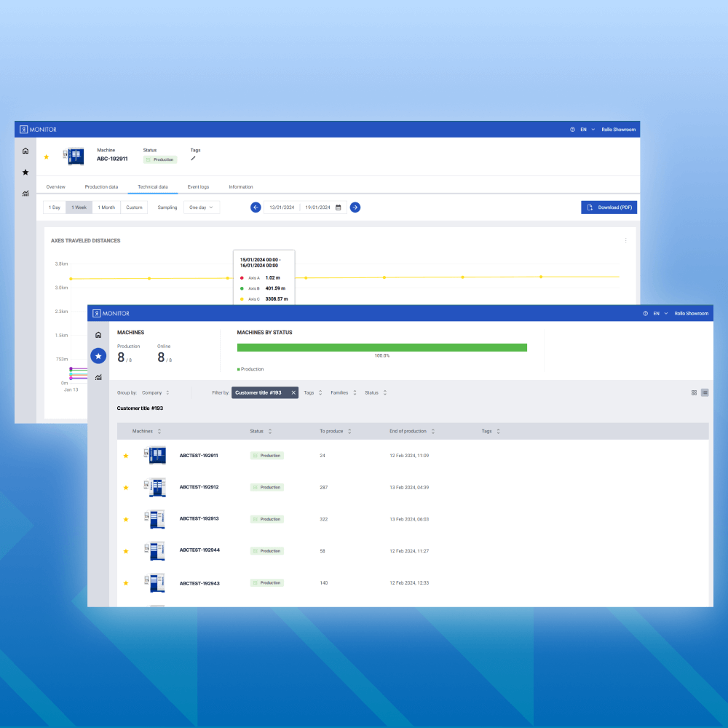
Task: Toggle favorite star for ABCTEST-192912
Action: pos(125,487)
